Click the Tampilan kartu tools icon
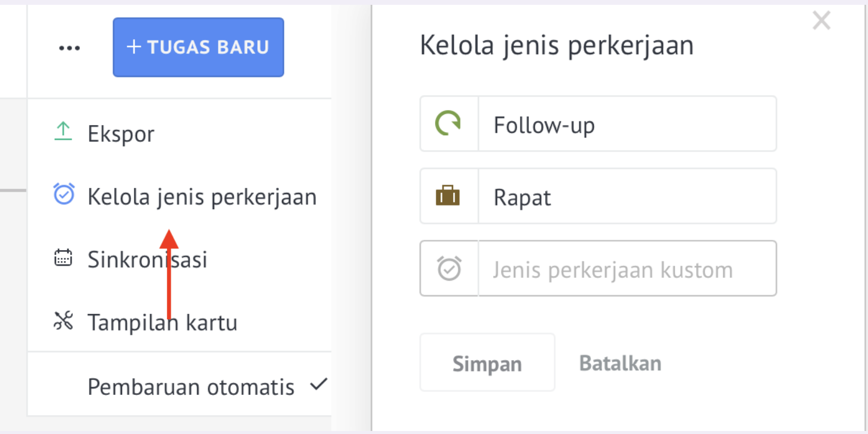This screenshot has width=868, height=434. pos(63,322)
